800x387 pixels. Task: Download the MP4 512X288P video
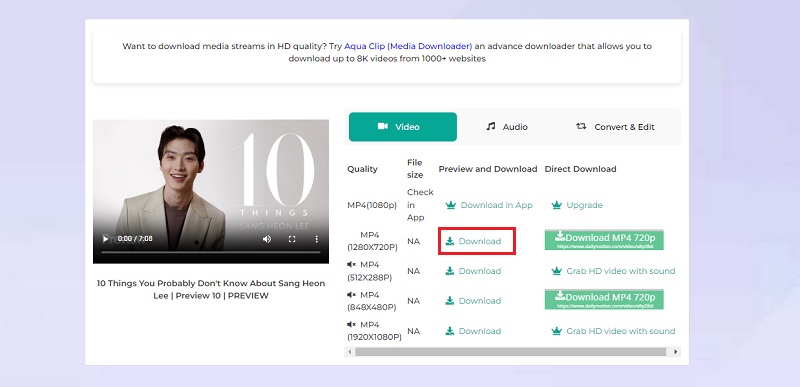point(473,271)
